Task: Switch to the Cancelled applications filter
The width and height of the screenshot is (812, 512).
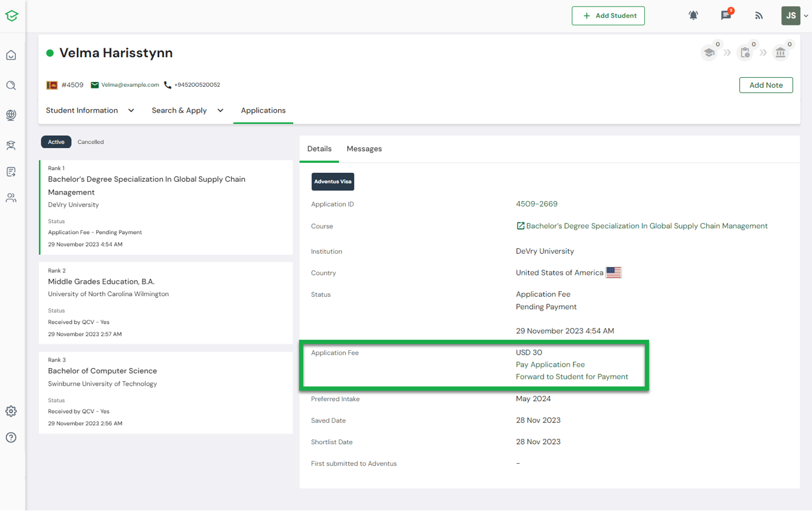Action: coord(90,142)
